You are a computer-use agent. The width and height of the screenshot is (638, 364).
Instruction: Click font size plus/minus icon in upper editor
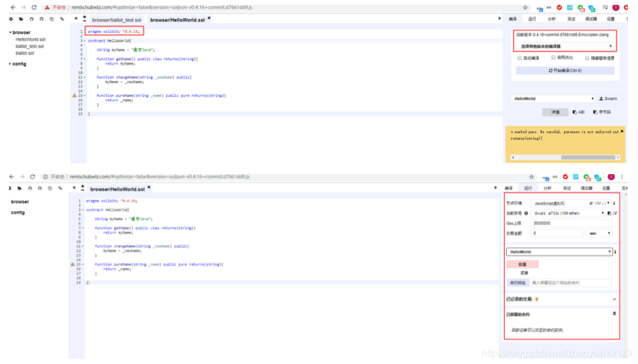point(84,19)
